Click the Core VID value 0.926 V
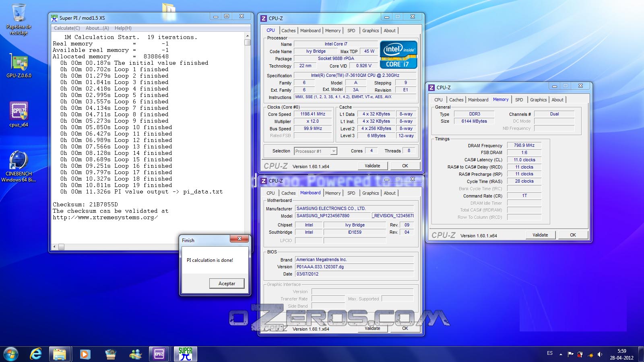Screen dimensions: 644x362 [363, 66]
